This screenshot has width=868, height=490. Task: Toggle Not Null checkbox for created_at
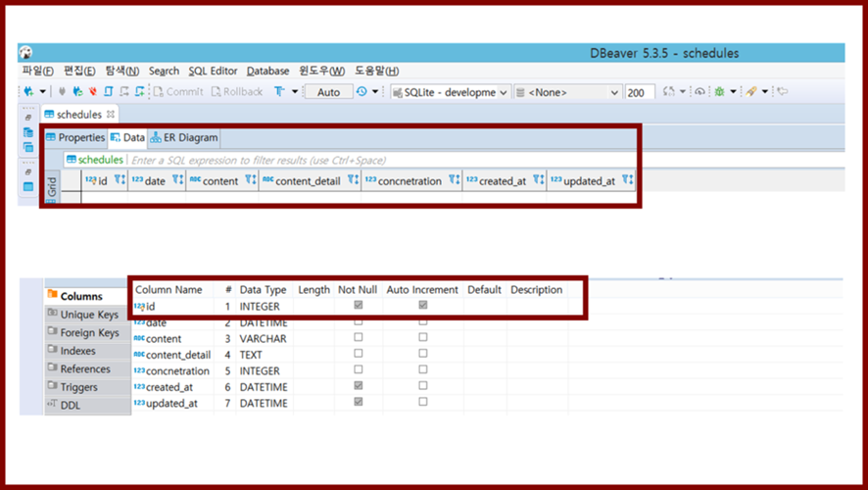[x=359, y=385]
